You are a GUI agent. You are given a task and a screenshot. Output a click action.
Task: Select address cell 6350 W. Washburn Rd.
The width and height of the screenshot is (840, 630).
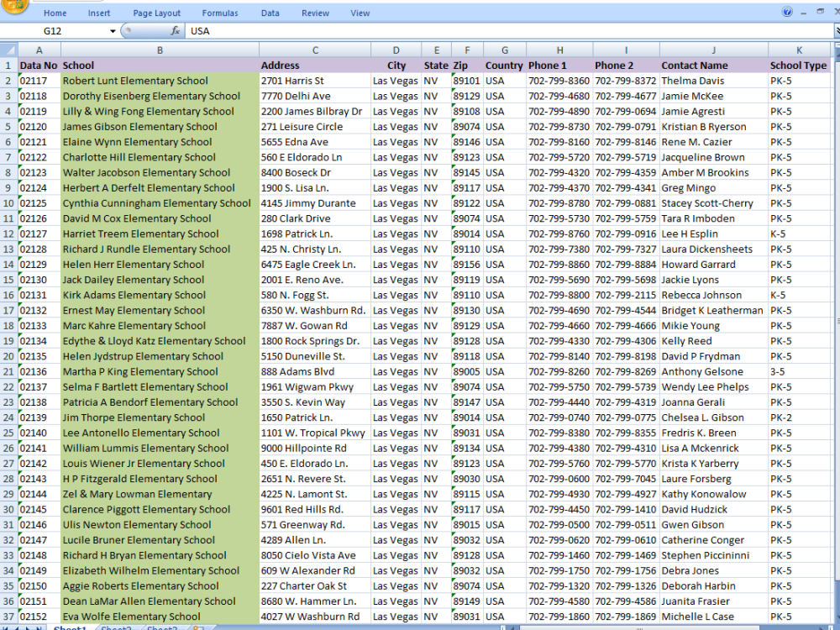(x=315, y=311)
